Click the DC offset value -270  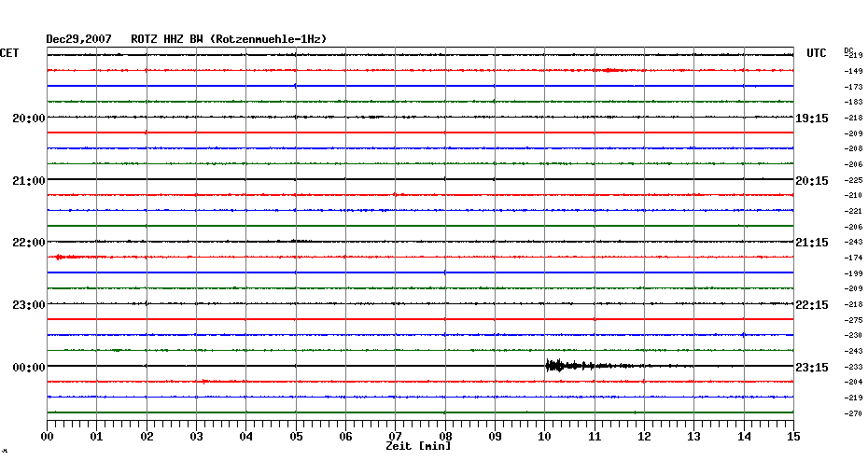[x=854, y=413]
